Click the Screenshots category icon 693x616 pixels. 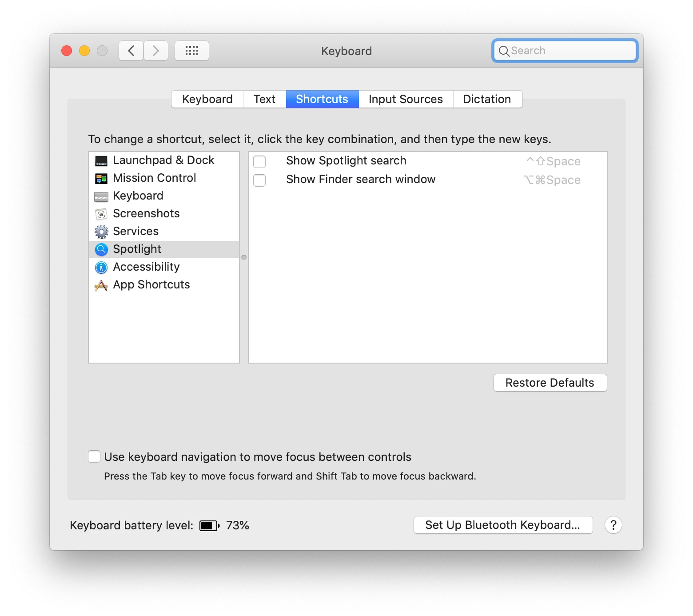101,214
